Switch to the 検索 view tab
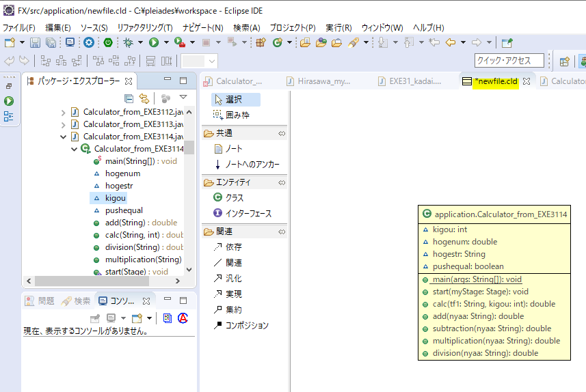The width and height of the screenshot is (586, 392). coord(76,301)
